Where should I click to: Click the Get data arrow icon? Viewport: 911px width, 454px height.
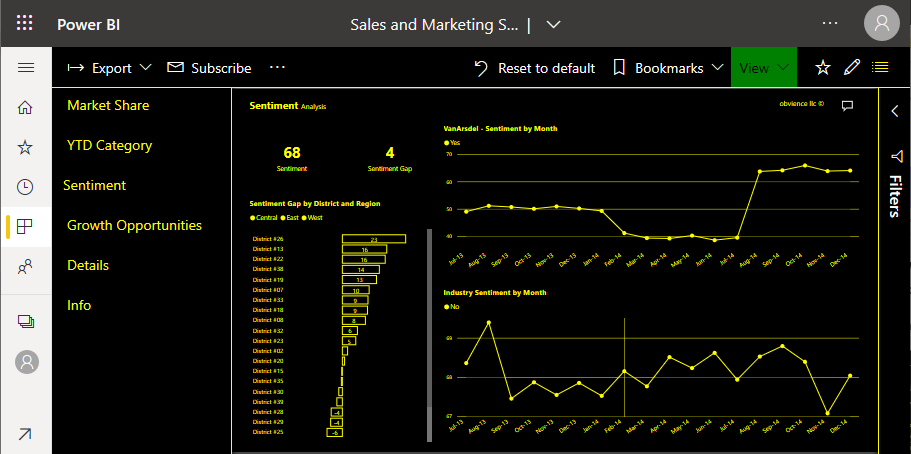pos(25,434)
